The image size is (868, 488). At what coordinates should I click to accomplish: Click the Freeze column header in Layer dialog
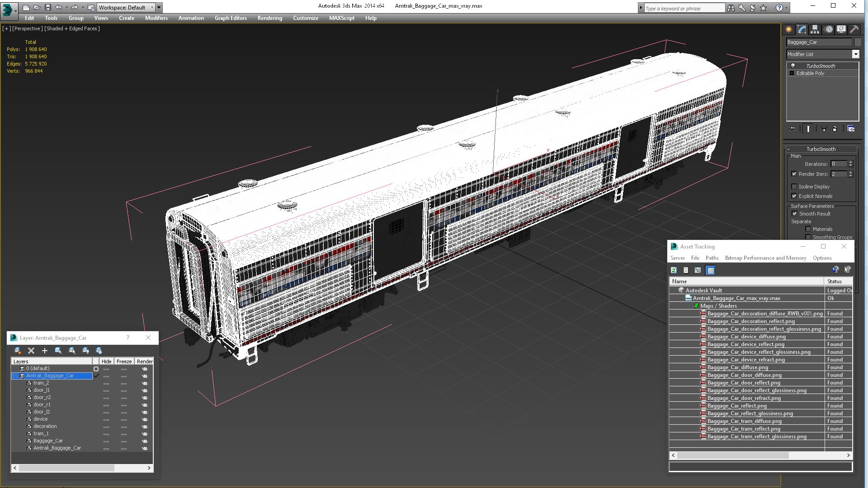coord(124,361)
